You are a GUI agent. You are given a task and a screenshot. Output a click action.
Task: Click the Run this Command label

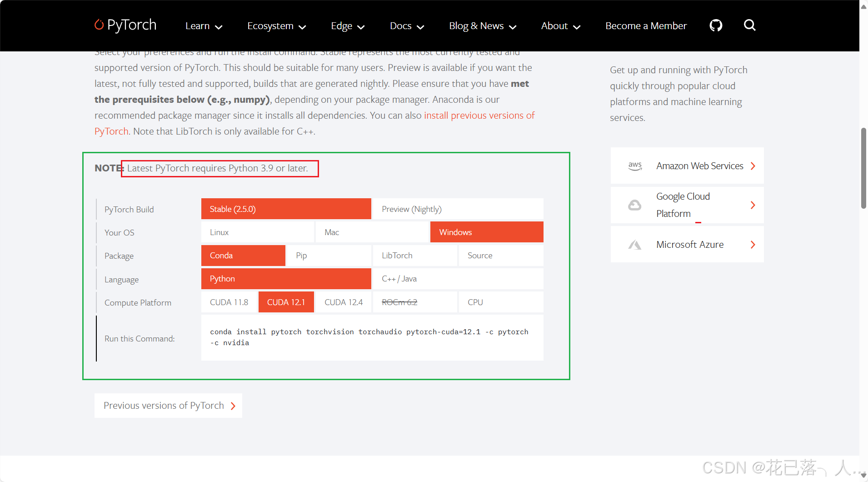tap(140, 339)
